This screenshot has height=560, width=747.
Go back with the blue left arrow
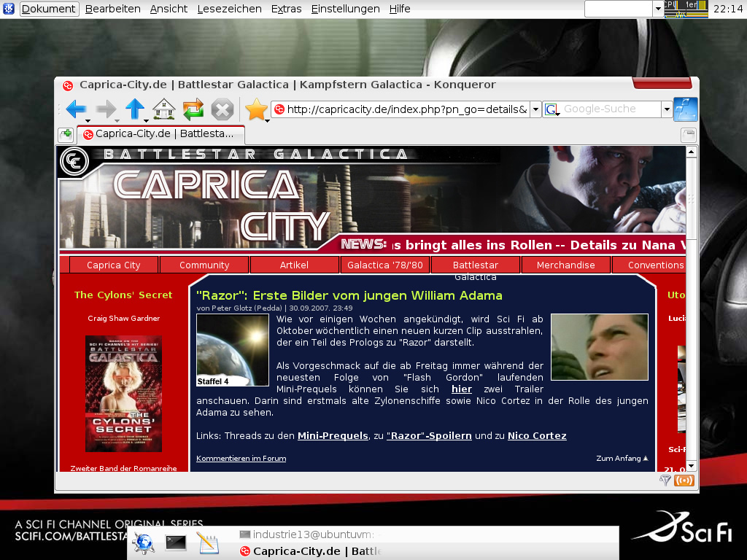pyautogui.click(x=76, y=109)
